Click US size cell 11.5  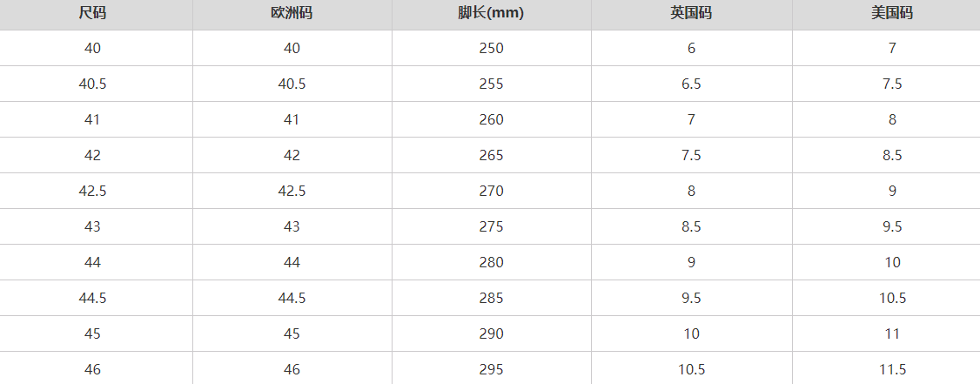892,369
